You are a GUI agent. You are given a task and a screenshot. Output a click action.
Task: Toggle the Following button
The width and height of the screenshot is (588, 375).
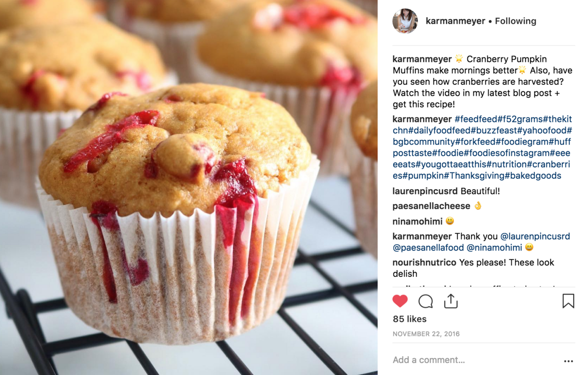[515, 21]
